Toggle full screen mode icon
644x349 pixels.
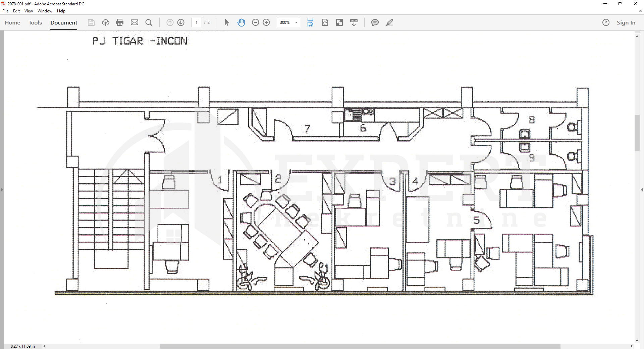click(x=339, y=22)
